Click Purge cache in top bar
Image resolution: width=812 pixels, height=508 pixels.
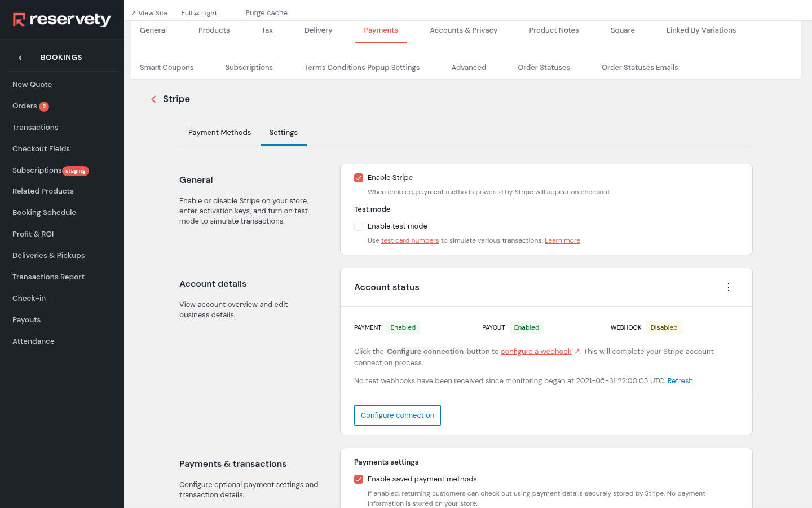(266, 13)
